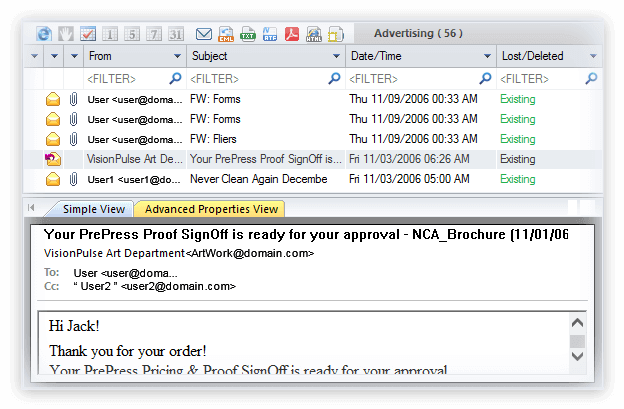Export the message as RTF

pos(269,34)
